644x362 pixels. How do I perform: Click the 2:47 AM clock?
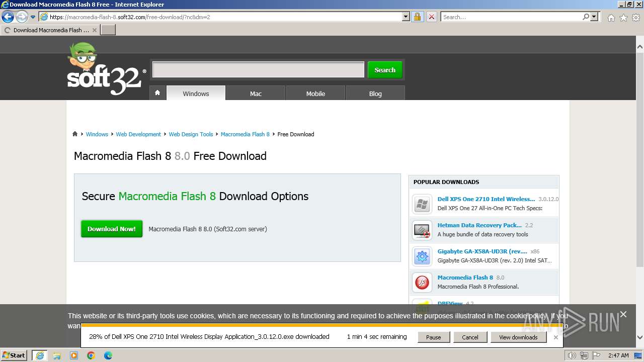[x=618, y=355]
